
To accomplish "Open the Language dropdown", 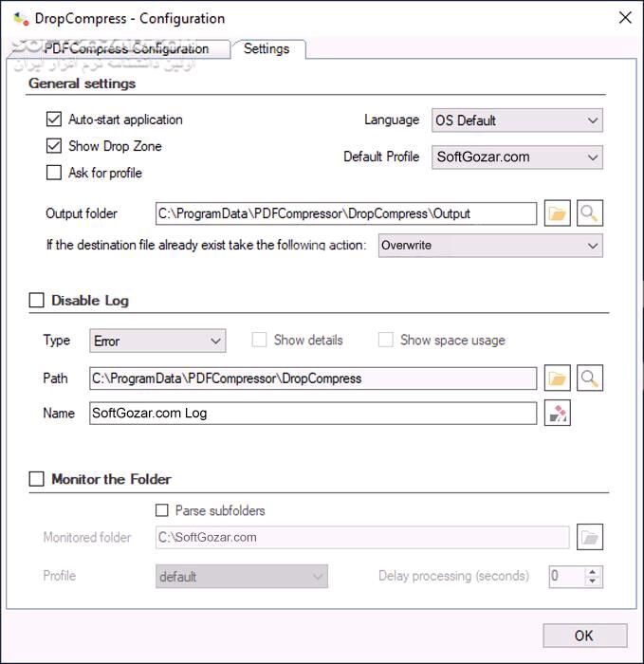I will [x=517, y=120].
